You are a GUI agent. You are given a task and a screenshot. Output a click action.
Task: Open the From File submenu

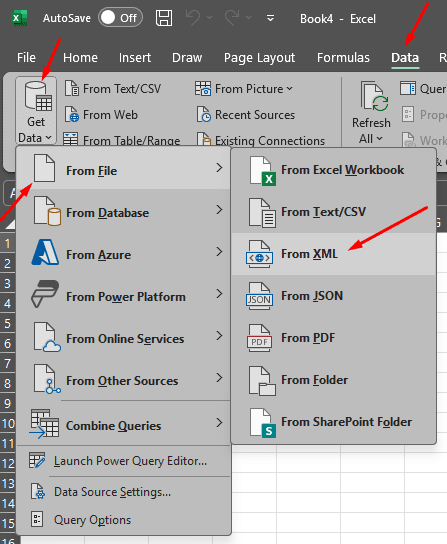tap(123, 169)
